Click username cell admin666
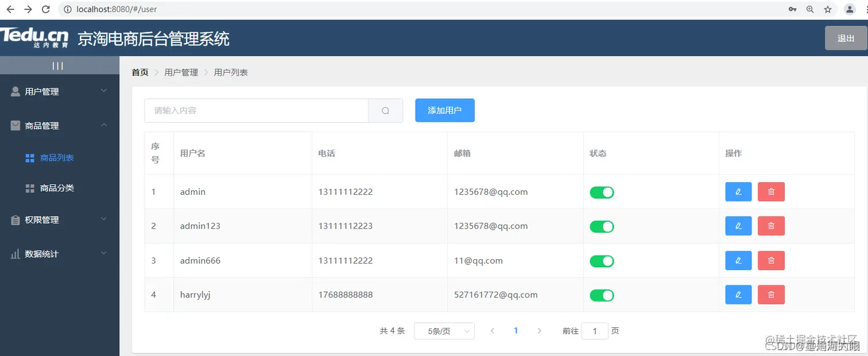This screenshot has height=356, width=868. point(200,261)
